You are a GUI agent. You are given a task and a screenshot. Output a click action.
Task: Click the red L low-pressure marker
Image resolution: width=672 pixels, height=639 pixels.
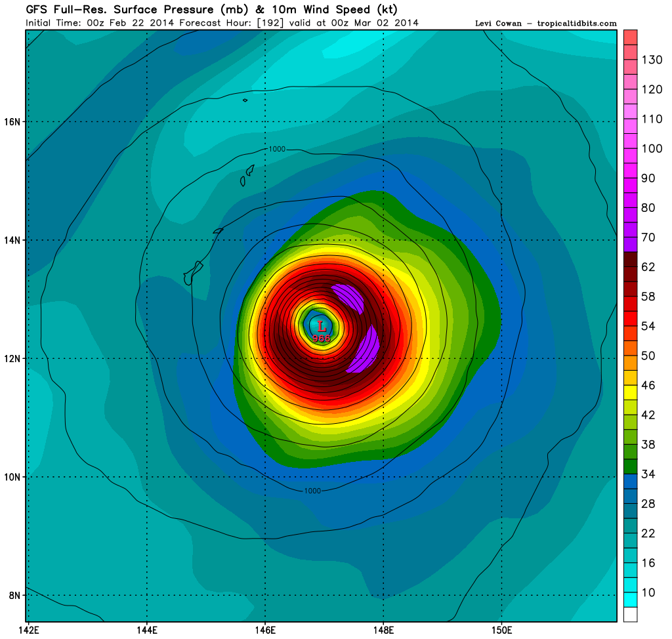(322, 327)
